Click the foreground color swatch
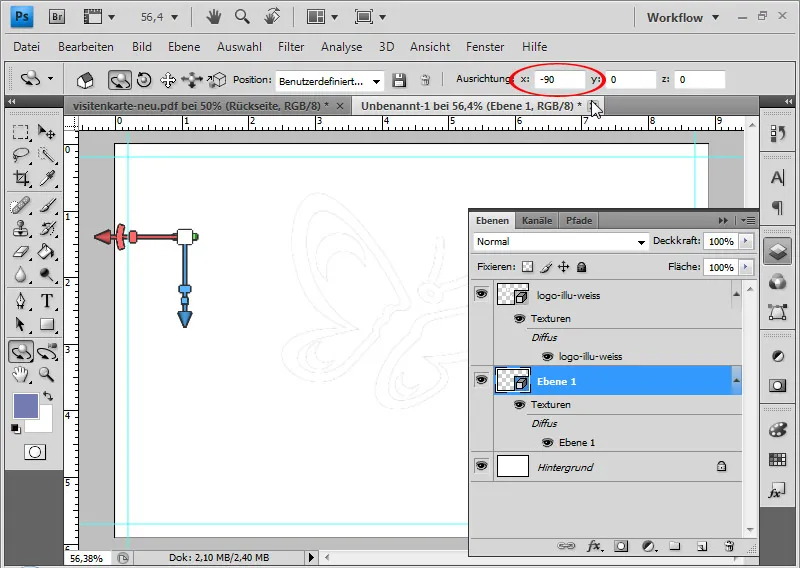800x568 pixels. click(26, 406)
